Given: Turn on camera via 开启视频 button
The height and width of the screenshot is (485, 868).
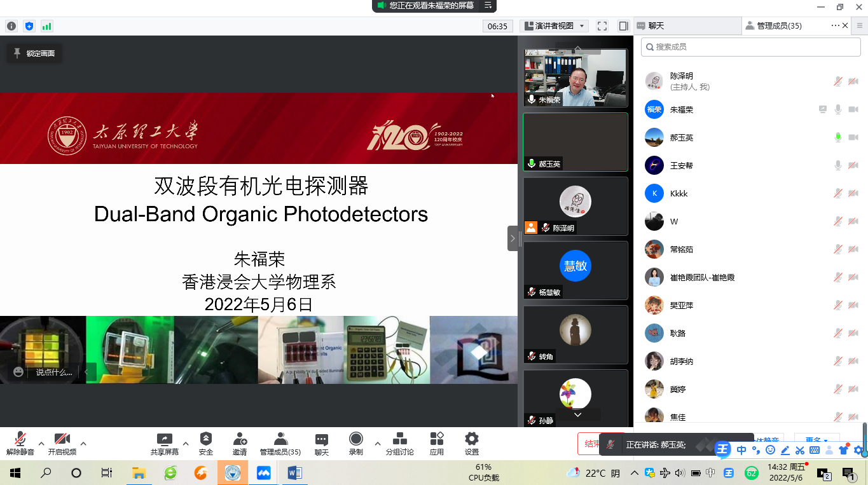Looking at the screenshot, I should tap(62, 439).
